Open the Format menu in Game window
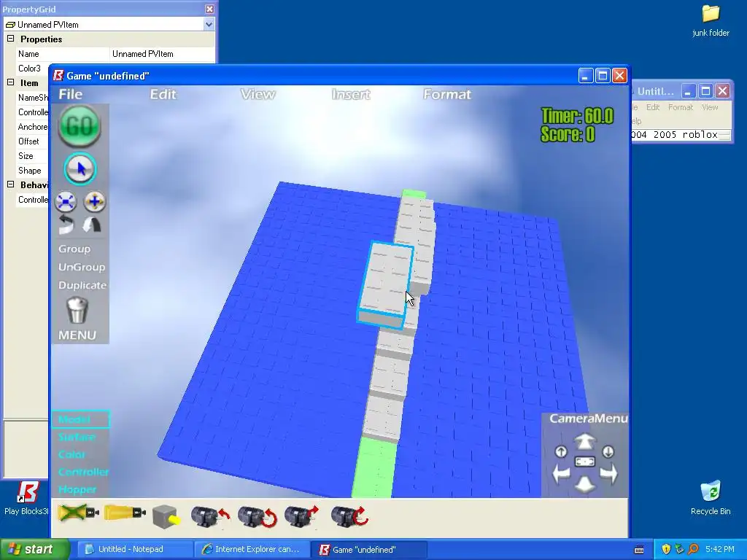Screen dimensions: 747x560 447,94
